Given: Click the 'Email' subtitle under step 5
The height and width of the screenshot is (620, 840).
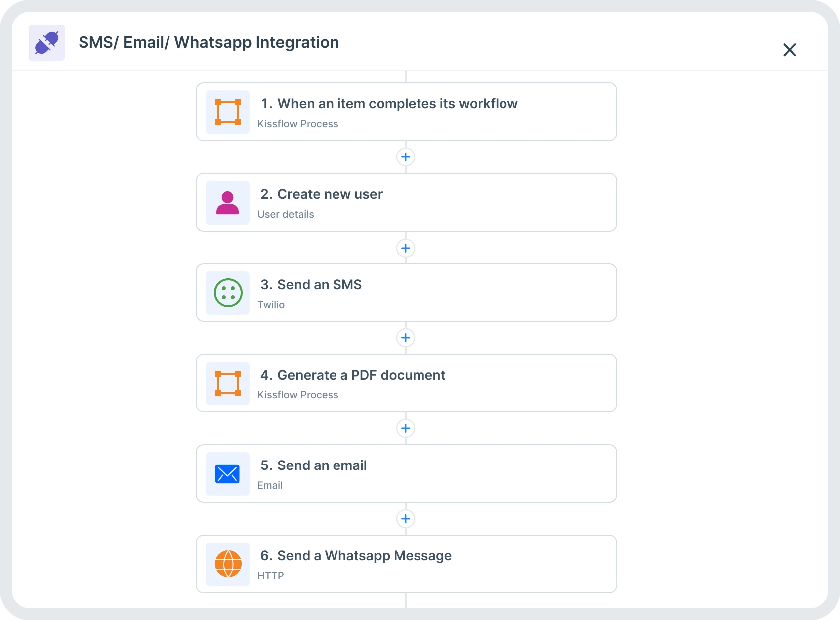Looking at the screenshot, I should [x=270, y=485].
